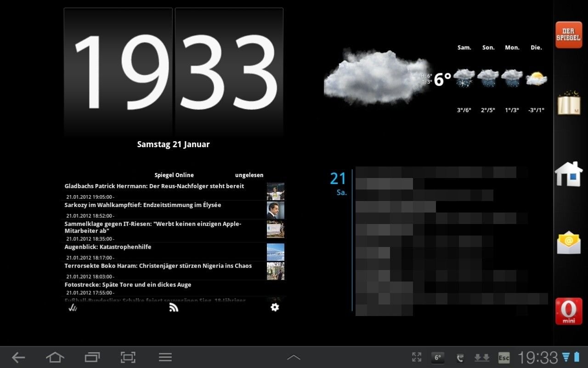Image resolution: width=588 pixels, height=368 pixels.
Task: Open the email envelope app
Action: 569,242
